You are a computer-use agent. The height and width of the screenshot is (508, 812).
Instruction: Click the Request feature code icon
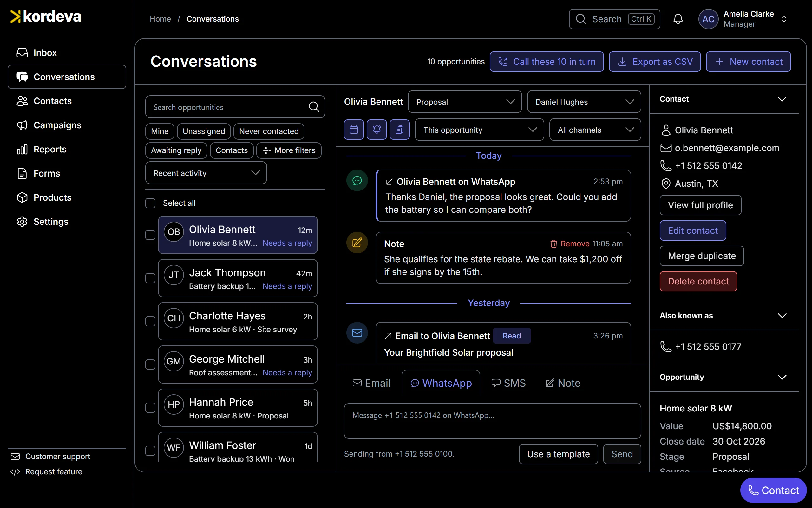tap(15, 472)
